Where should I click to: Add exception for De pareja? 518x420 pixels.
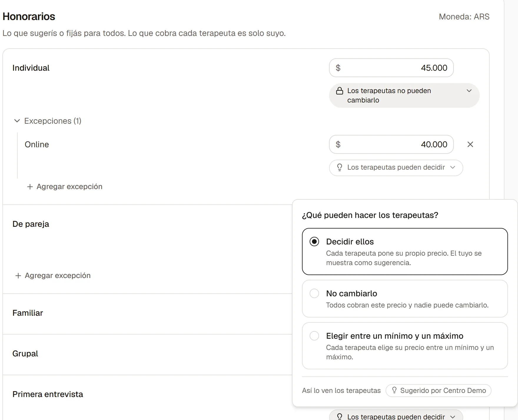(x=53, y=276)
